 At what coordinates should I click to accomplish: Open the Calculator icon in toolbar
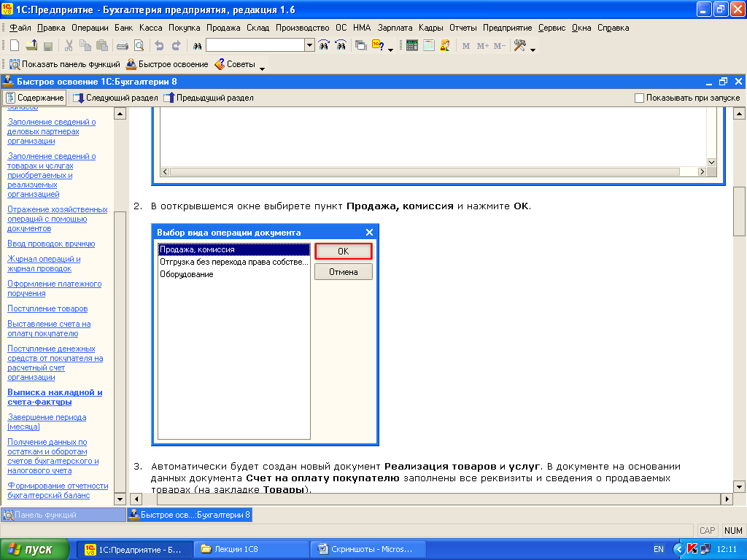point(412,46)
